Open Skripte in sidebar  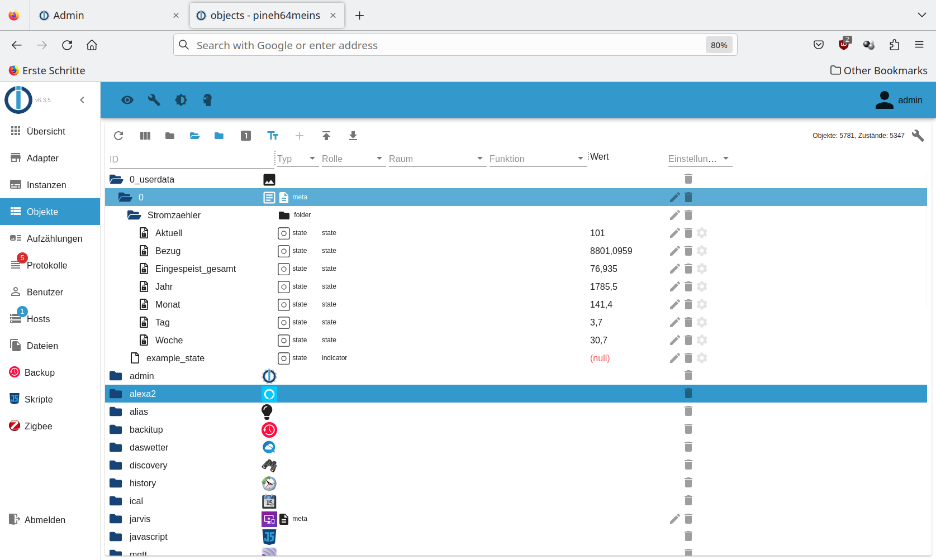coord(50,399)
